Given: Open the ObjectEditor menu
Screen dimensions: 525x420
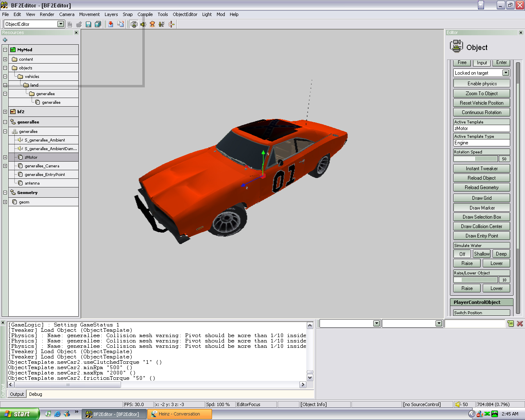Looking at the screenshot, I should tap(185, 14).
